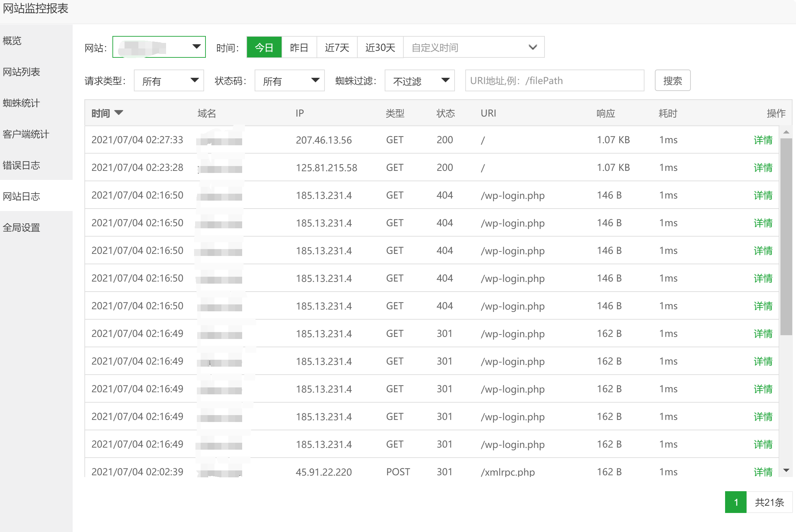Open the 自定义时间 custom time dropdown

pyautogui.click(x=474, y=47)
